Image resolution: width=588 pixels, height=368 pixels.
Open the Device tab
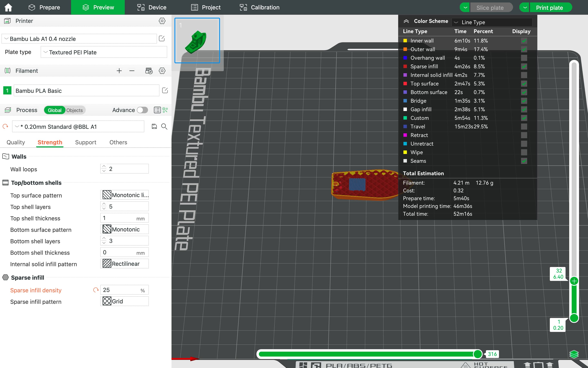(x=152, y=7)
